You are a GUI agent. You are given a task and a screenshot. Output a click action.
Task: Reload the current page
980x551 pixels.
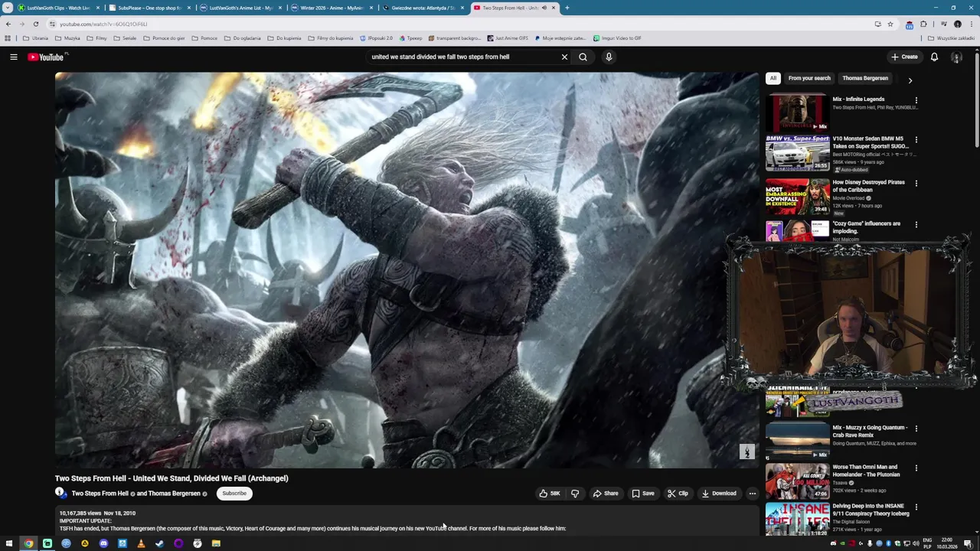click(x=35, y=24)
